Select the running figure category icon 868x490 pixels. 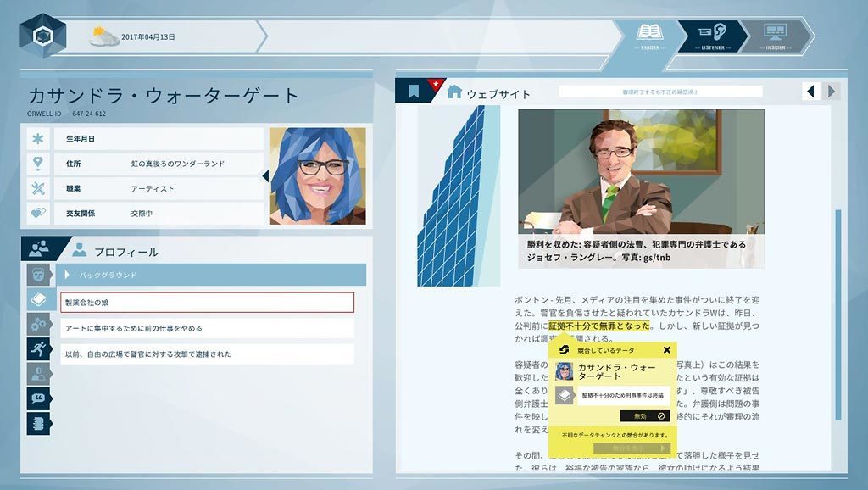pos(38,348)
